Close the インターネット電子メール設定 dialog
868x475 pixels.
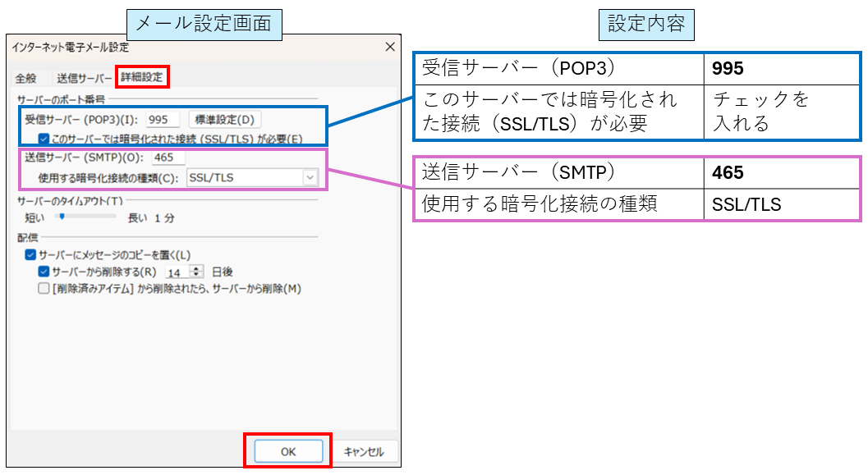pyautogui.click(x=390, y=46)
